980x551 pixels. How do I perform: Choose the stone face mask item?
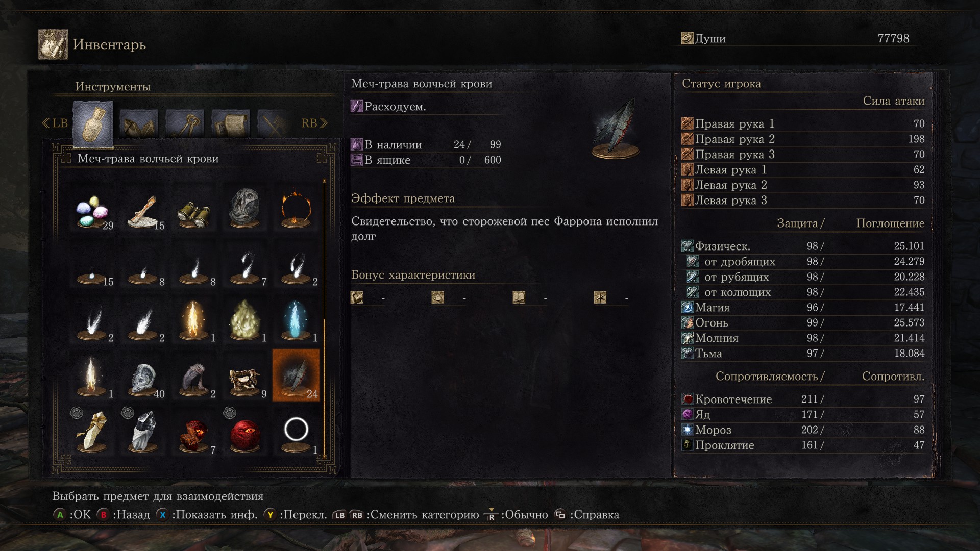245,210
